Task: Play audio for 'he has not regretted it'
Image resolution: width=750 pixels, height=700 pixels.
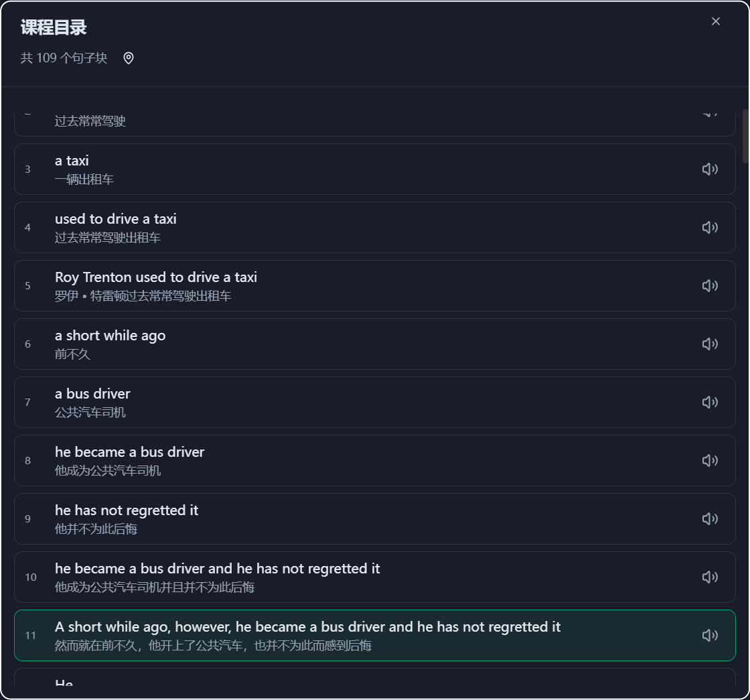Action: coord(710,519)
